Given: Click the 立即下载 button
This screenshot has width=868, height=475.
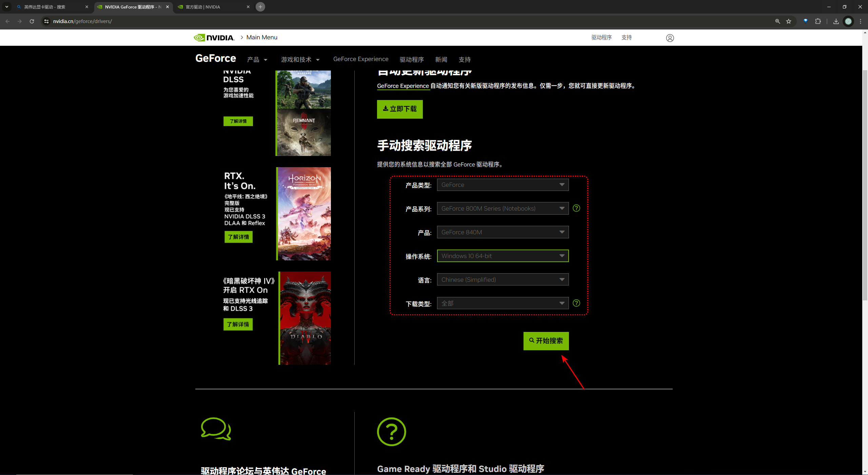Looking at the screenshot, I should click(x=400, y=109).
